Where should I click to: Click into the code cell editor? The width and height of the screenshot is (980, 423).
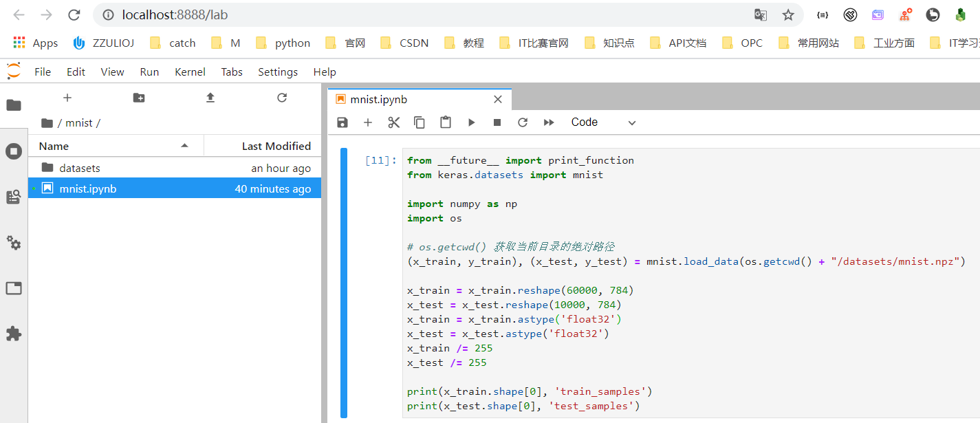click(x=690, y=283)
